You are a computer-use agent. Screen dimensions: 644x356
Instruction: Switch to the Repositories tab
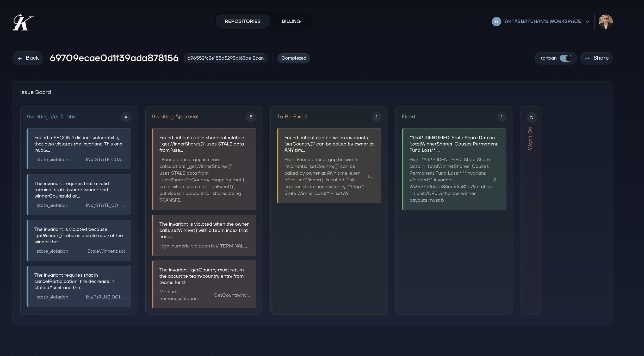click(x=243, y=21)
